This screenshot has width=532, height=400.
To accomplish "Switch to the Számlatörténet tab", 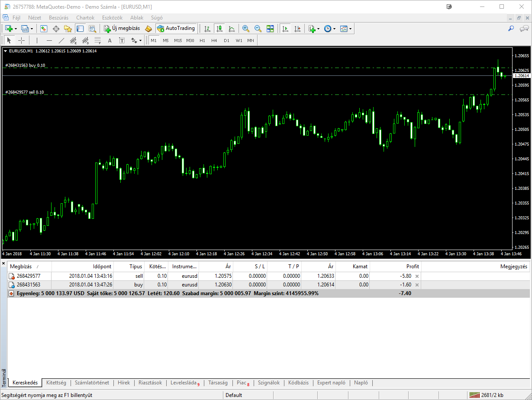I will [x=92, y=383].
